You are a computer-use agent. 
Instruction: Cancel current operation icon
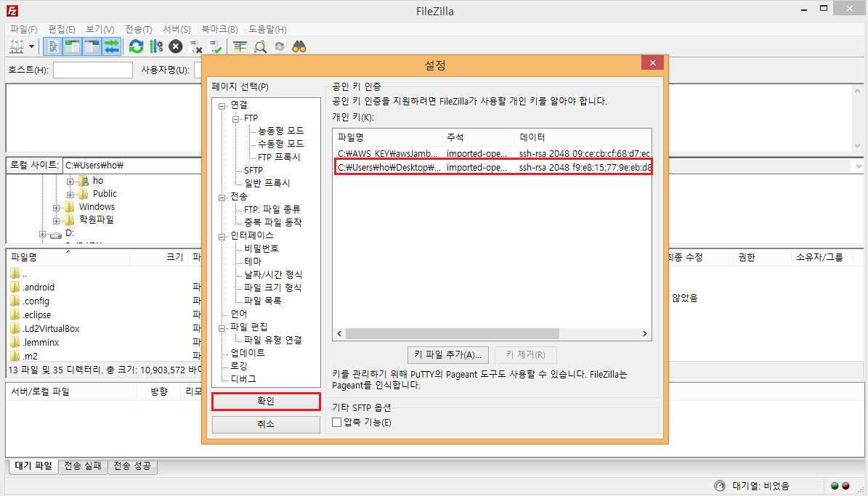click(x=176, y=46)
